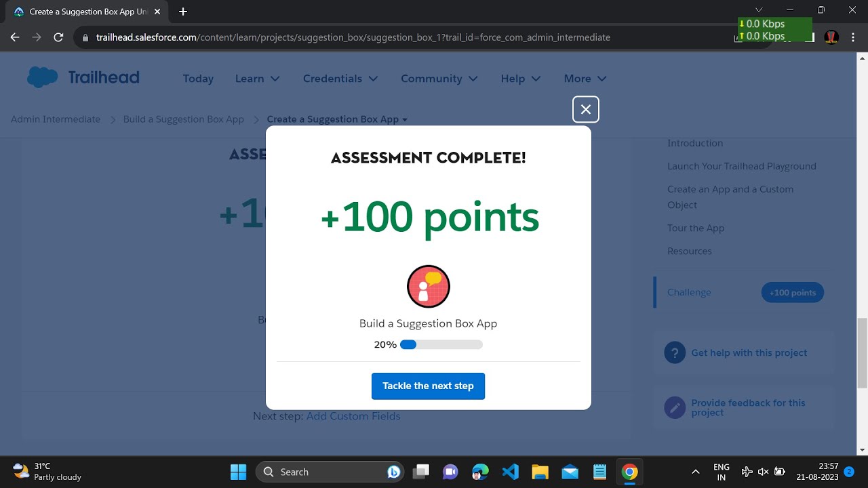Open a new browser tab
The height and width of the screenshot is (488, 868).
(x=183, y=12)
